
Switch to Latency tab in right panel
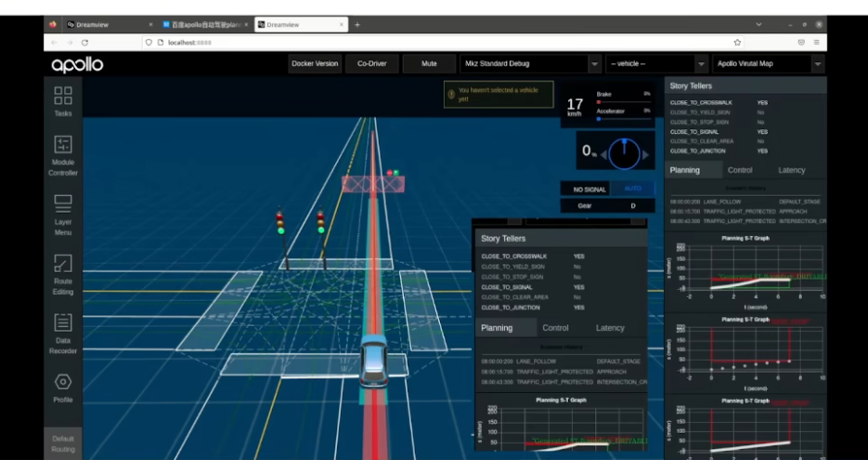(792, 170)
